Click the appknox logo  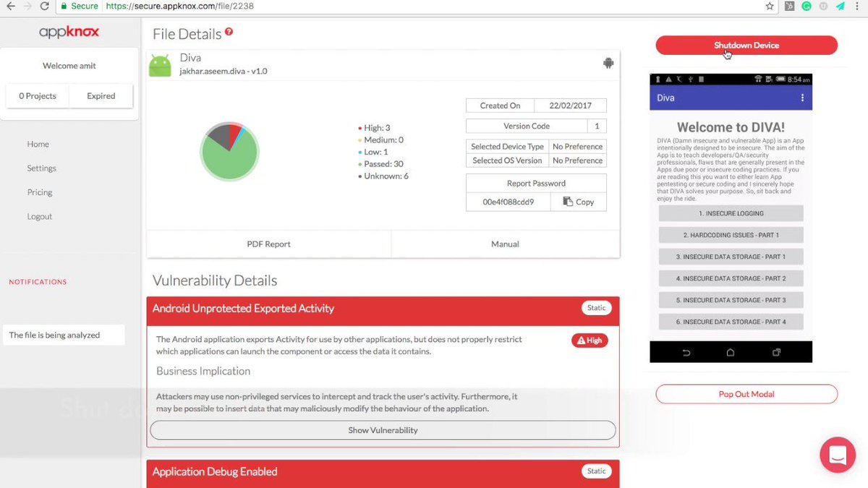(69, 33)
